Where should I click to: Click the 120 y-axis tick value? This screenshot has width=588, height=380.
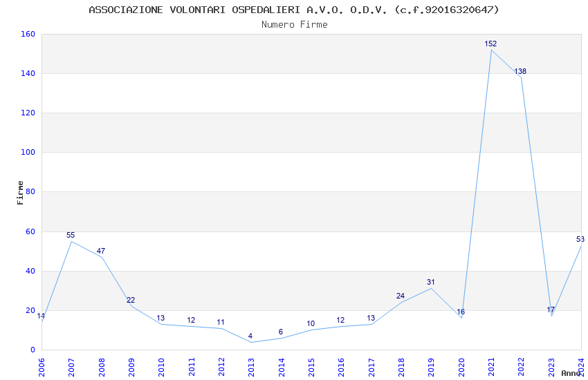click(28, 113)
